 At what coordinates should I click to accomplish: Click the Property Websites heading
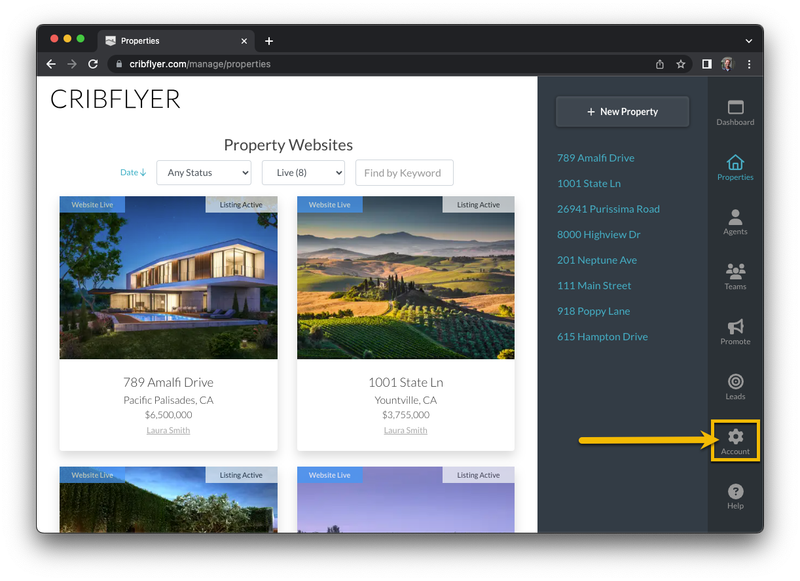pyautogui.click(x=288, y=145)
